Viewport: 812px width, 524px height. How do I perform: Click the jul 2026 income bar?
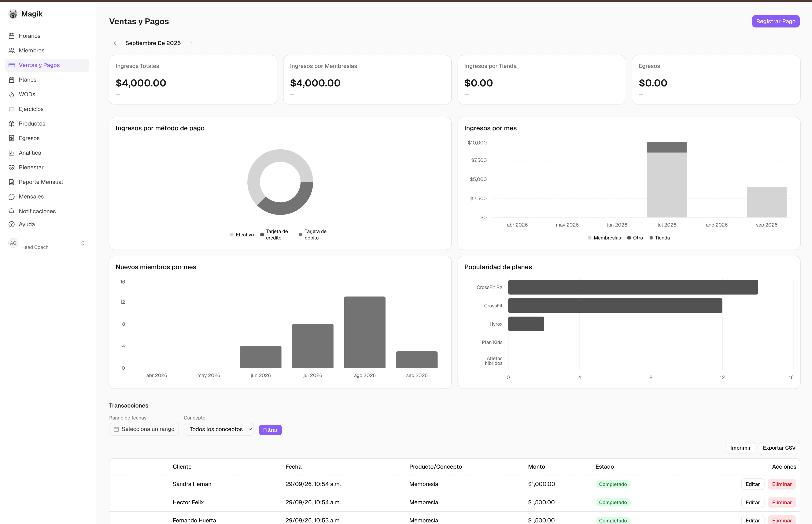coord(667,180)
